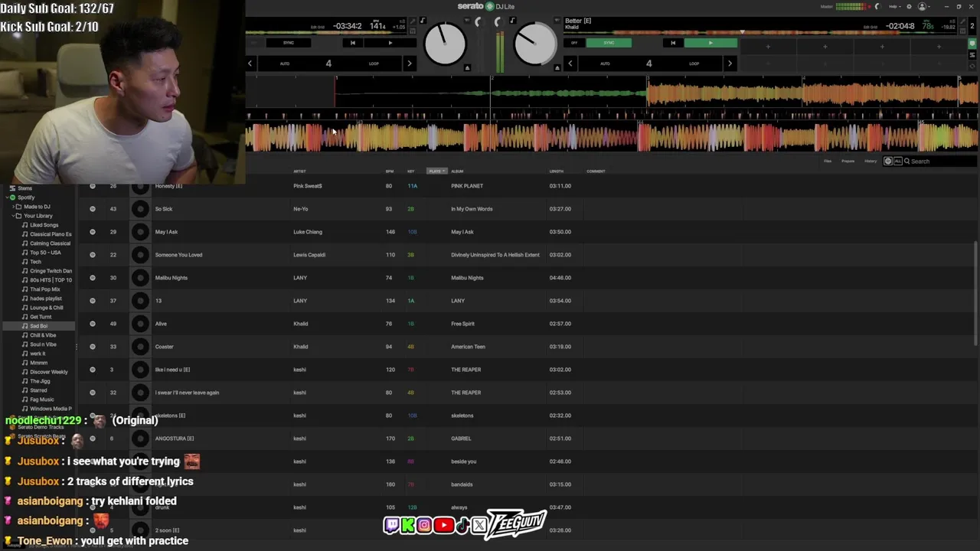Toggle green SYNC on the right deck
Screen dimensions: 980x551
(x=609, y=43)
